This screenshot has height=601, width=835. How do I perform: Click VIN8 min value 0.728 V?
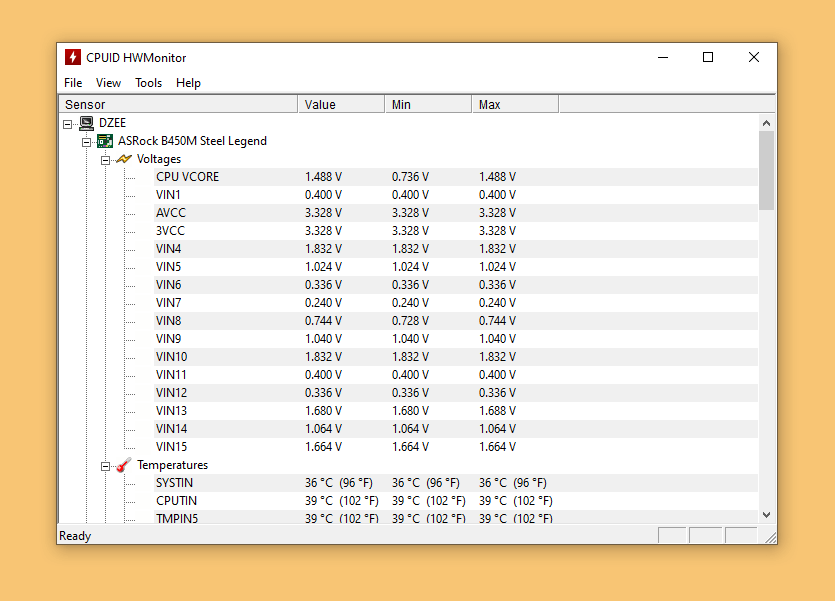click(x=411, y=321)
